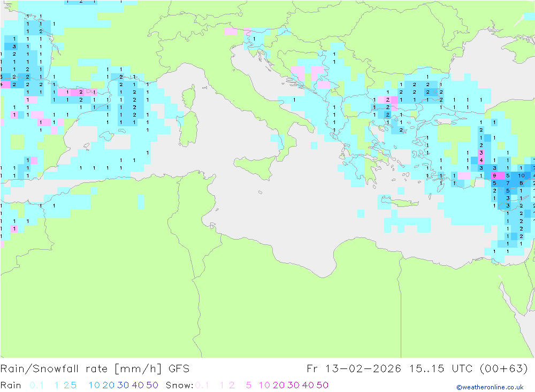Click the rain legend value 0.1
Screen dimensions: 535x392
click(36, 385)
